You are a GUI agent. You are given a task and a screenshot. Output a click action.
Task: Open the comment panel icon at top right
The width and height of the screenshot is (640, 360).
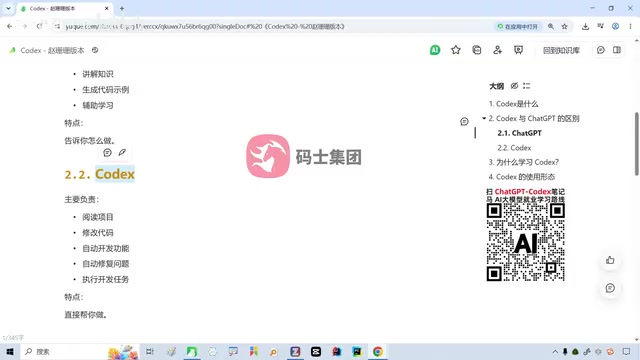click(x=600, y=50)
